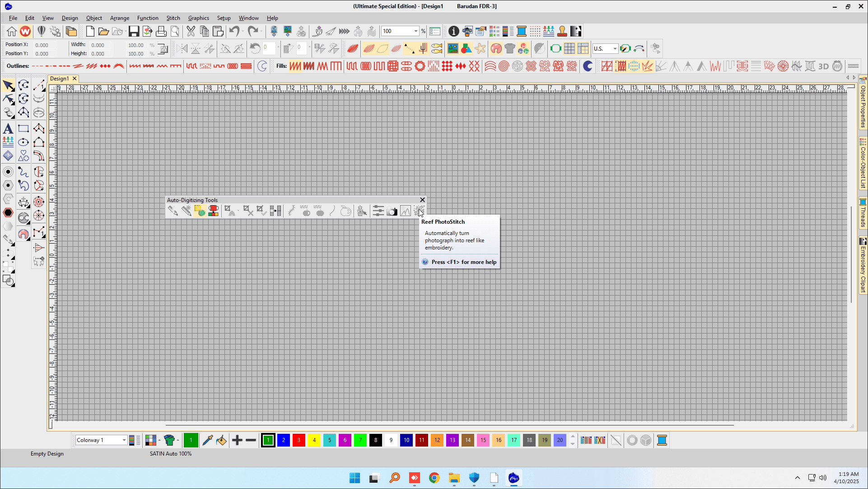Click the Reef PhotoStitch tool icon
Image resolution: width=868 pixels, height=489 pixels.
419,211
